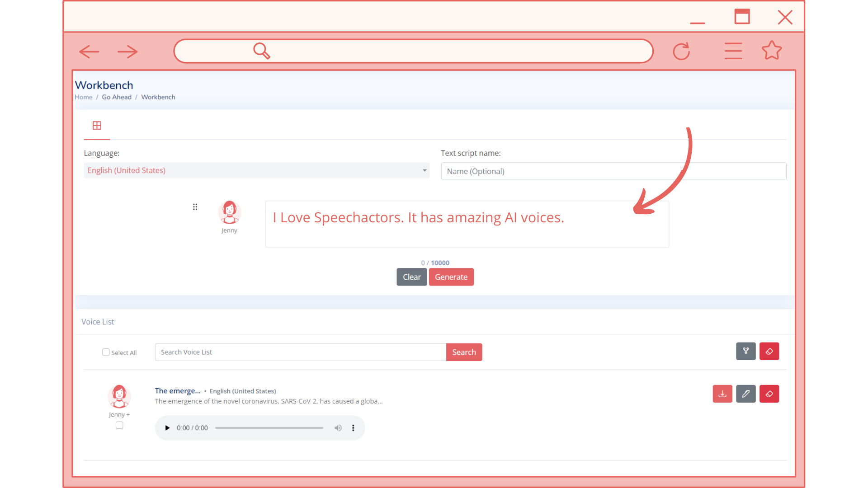Enable the voice entry checkbox in list
The image size is (868, 488).
point(119,425)
